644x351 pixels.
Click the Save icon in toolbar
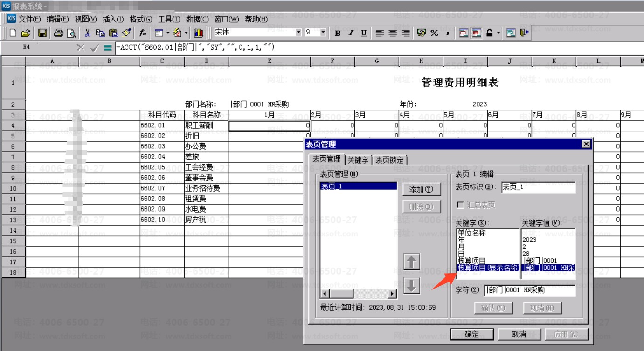tap(42, 33)
